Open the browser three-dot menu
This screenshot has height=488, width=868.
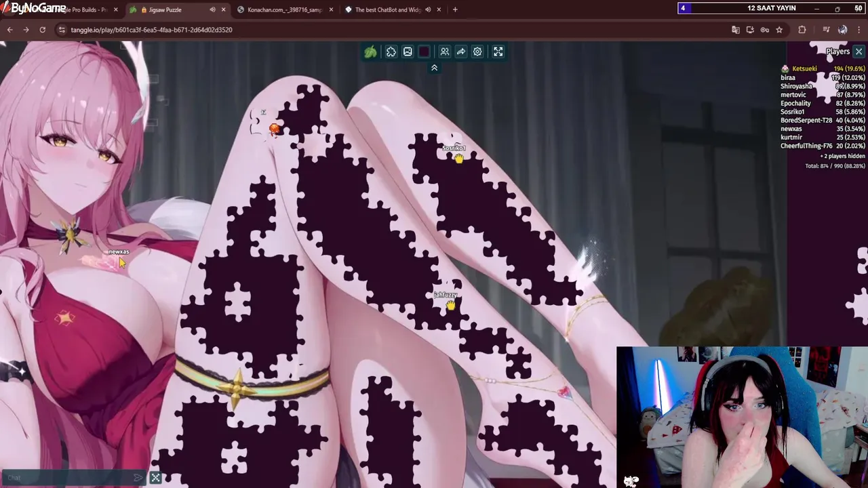[x=859, y=30]
